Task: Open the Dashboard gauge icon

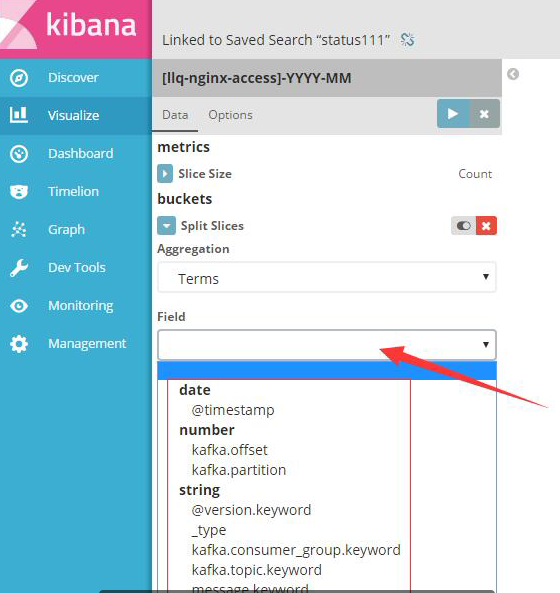Action: 19,154
